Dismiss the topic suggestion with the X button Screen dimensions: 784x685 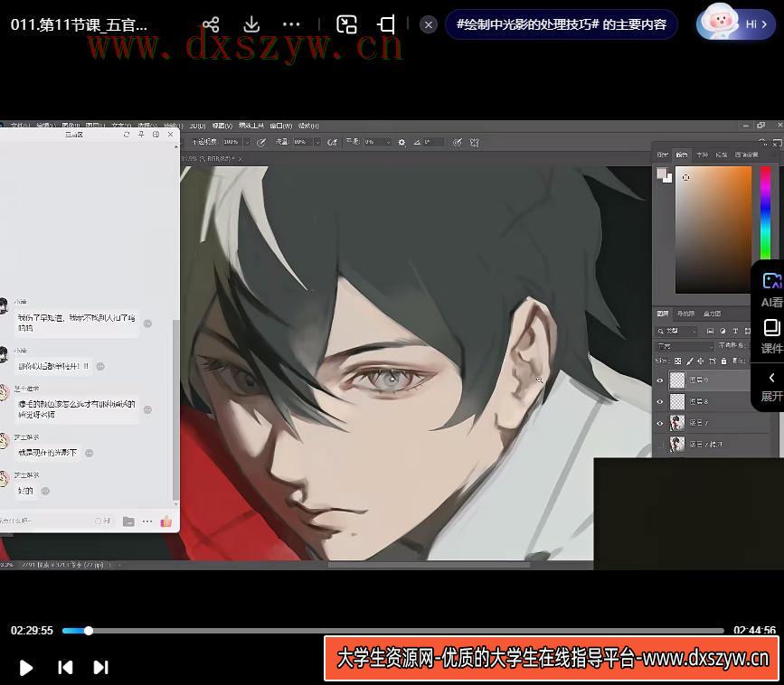click(429, 24)
